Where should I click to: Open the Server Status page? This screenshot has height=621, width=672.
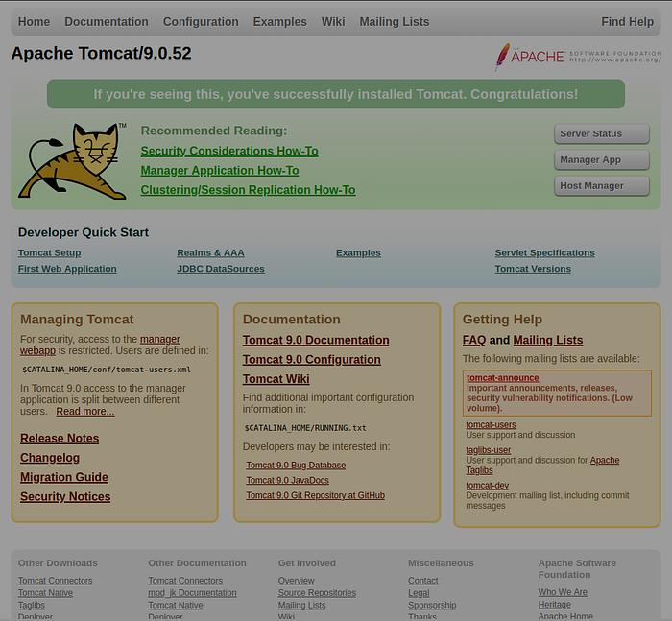pyautogui.click(x=601, y=134)
